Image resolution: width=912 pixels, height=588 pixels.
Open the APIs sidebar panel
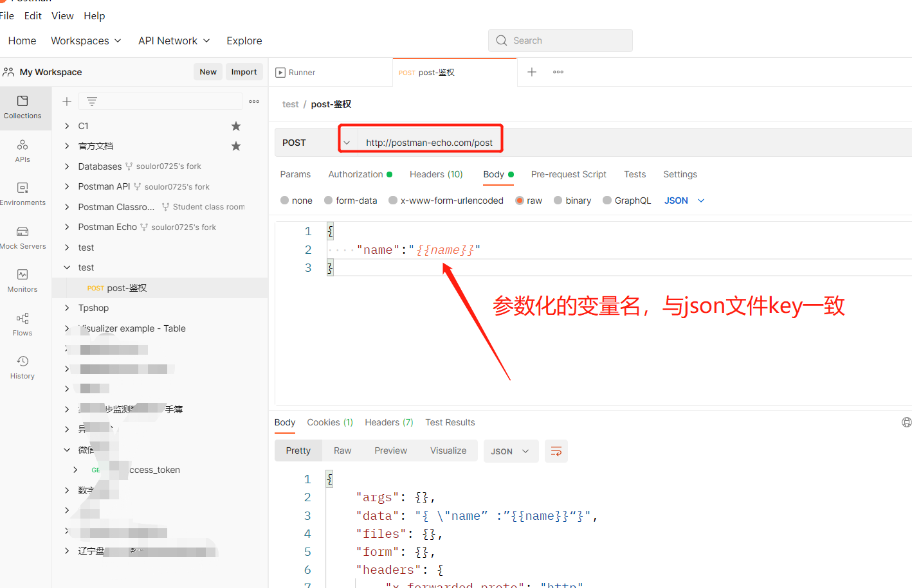click(23, 151)
